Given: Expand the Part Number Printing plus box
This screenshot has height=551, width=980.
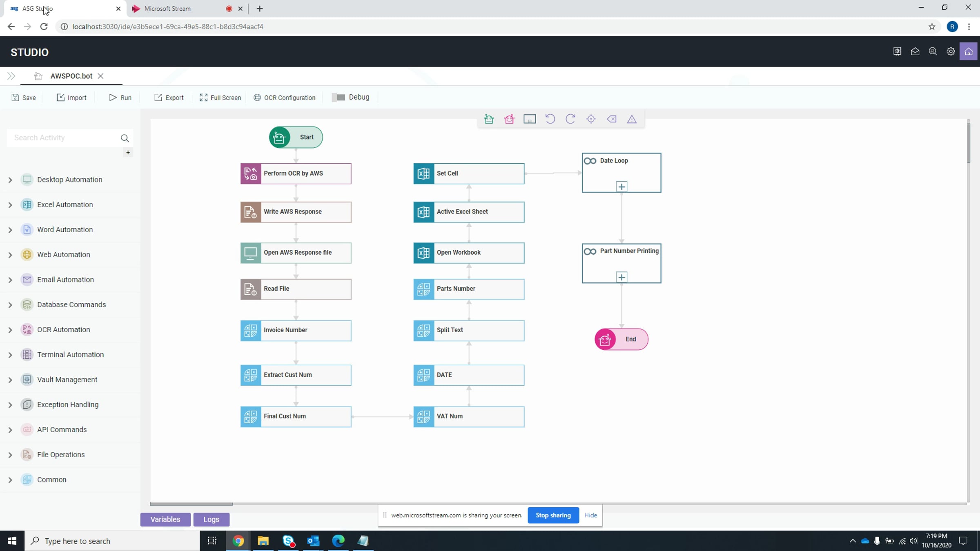Looking at the screenshot, I should (621, 278).
